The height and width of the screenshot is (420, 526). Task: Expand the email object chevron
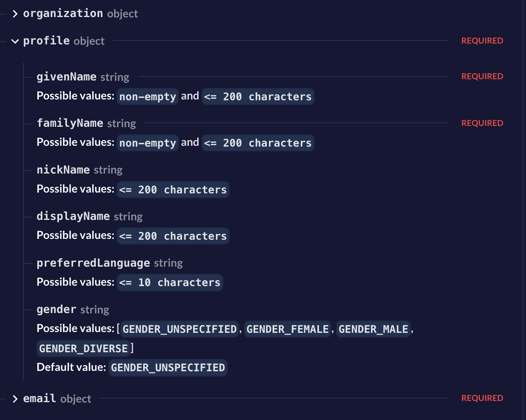(15, 399)
